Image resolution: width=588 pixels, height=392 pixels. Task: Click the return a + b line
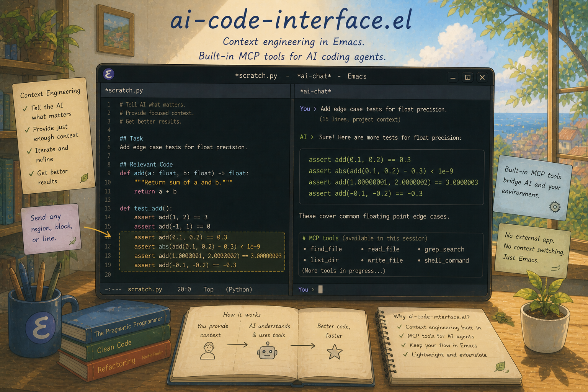pos(155,191)
